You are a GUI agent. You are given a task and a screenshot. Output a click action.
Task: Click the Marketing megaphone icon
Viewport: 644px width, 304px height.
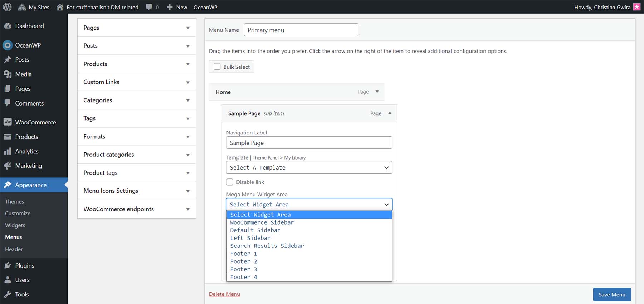[x=8, y=166]
